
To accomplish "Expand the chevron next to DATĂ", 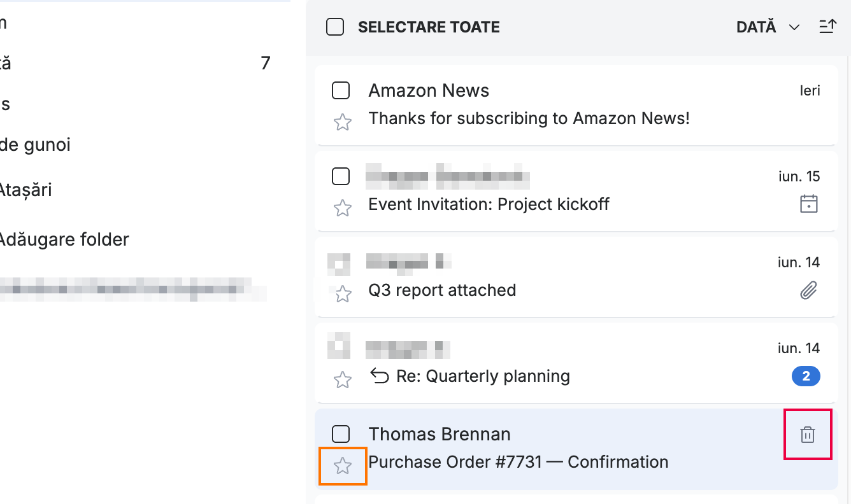I will tap(794, 27).
